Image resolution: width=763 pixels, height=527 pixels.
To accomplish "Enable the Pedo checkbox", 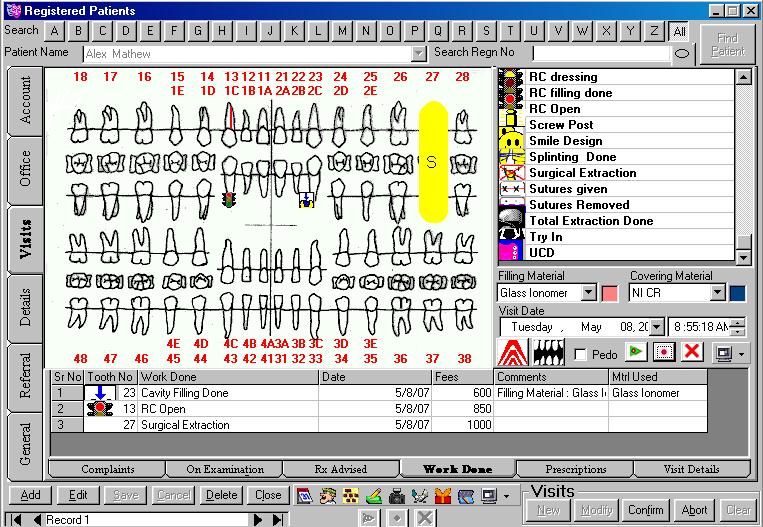I will (580, 354).
